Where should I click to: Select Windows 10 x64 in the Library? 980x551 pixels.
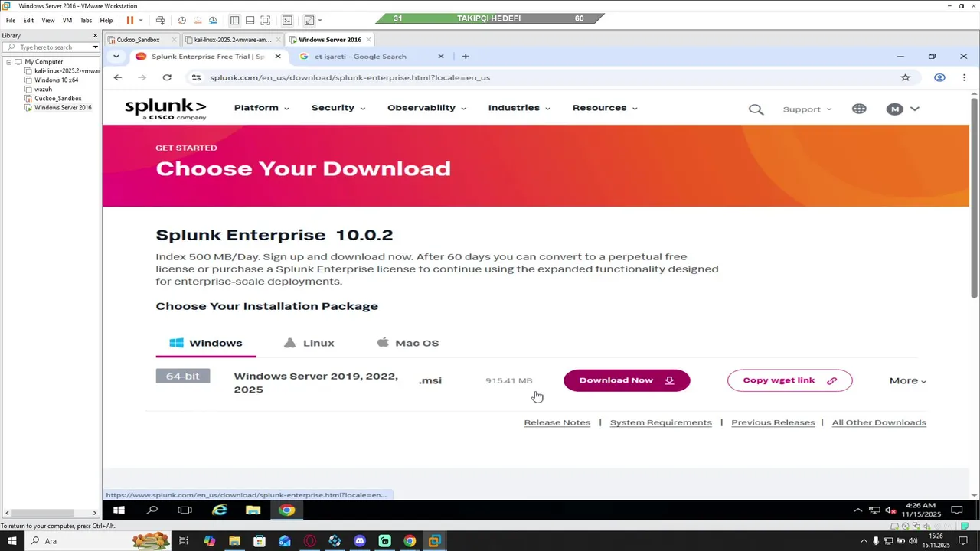[x=56, y=80]
